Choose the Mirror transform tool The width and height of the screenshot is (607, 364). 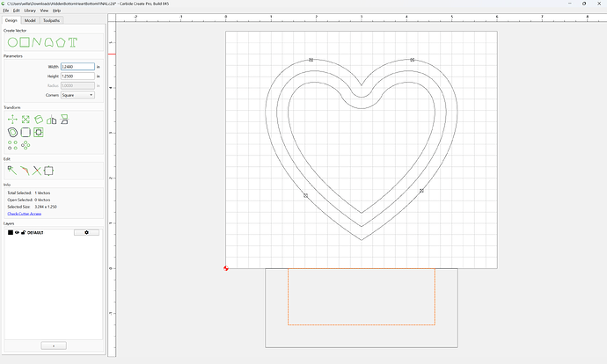click(52, 120)
